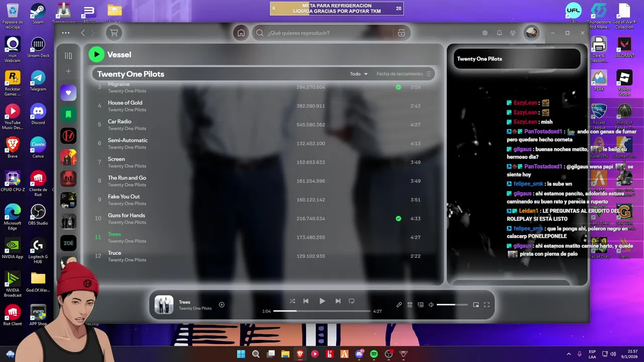Open the Vessel album title
Viewport: 644px width, 362px height.
click(x=119, y=55)
